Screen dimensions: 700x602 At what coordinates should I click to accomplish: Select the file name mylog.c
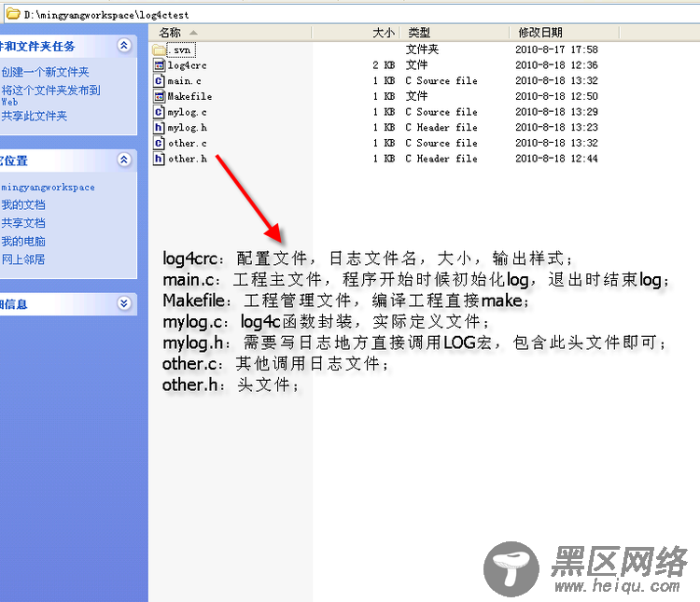pos(187,113)
